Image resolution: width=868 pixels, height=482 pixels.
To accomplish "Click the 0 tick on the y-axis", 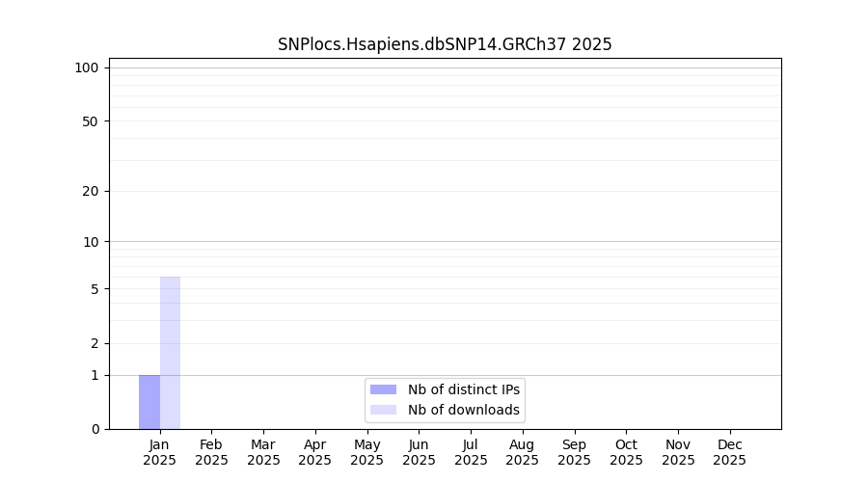I will click(x=95, y=429).
